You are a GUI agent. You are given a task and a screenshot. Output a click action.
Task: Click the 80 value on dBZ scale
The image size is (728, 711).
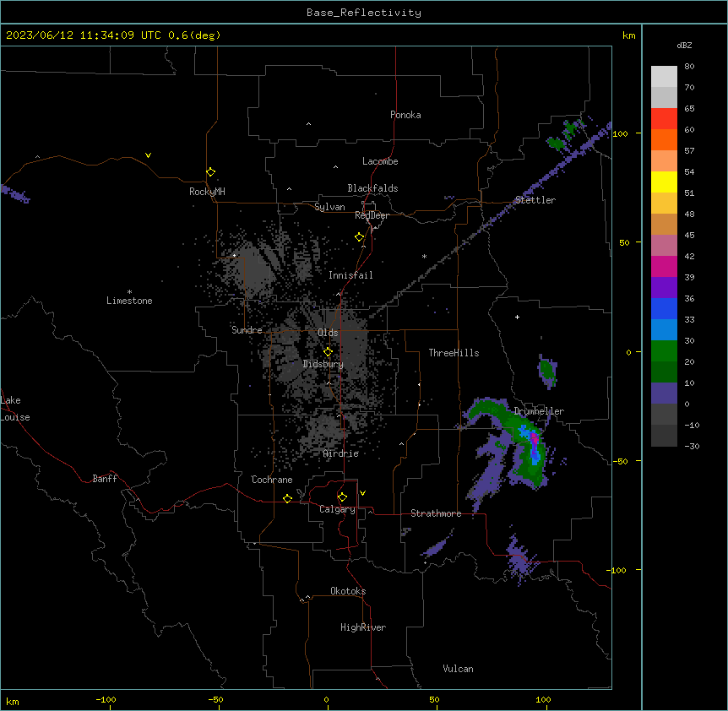[x=689, y=67]
